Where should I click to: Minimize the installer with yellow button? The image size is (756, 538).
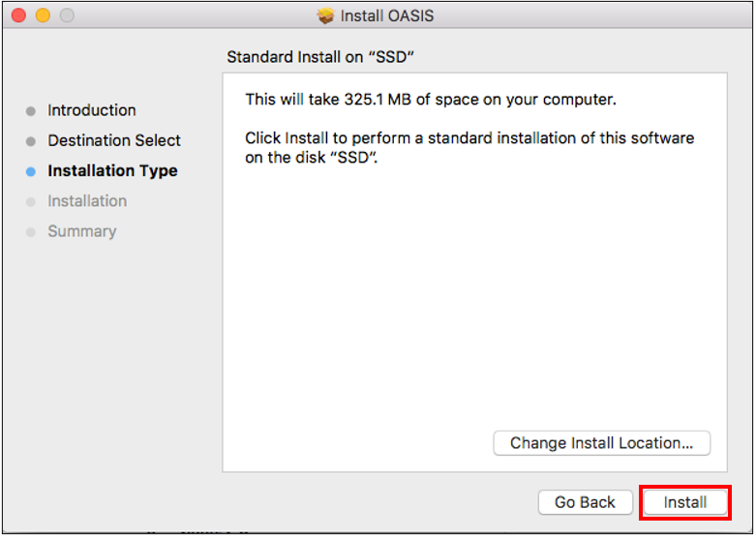(x=43, y=15)
